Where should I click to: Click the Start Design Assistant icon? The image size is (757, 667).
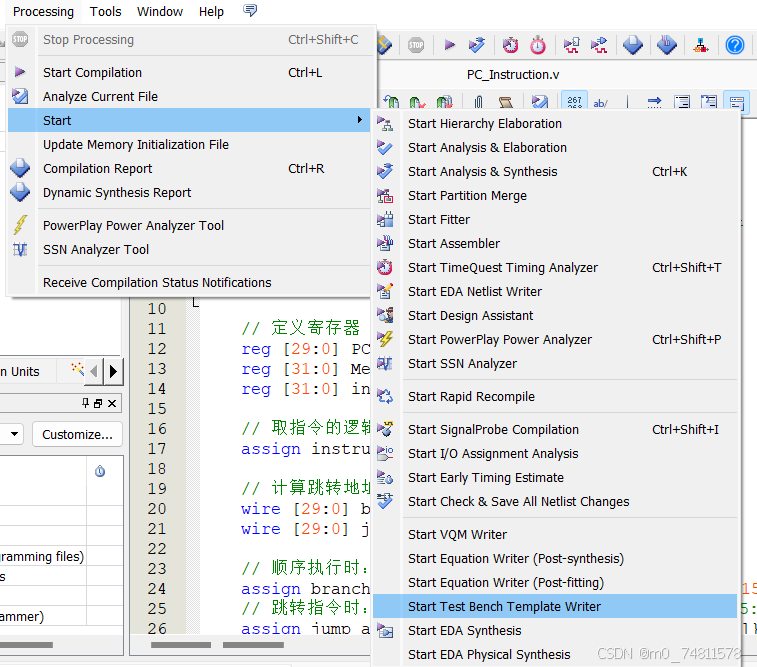click(x=385, y=316)
